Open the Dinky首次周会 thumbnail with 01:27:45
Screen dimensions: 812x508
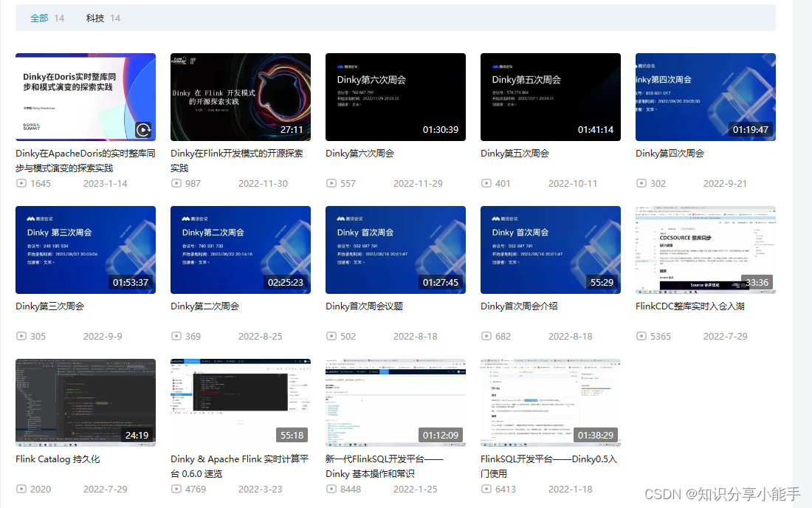point(395,250)
